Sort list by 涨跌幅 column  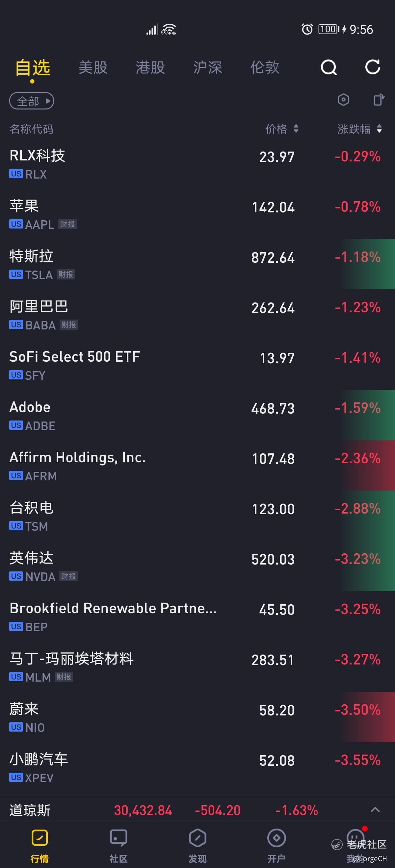click(x=359, y=129)
